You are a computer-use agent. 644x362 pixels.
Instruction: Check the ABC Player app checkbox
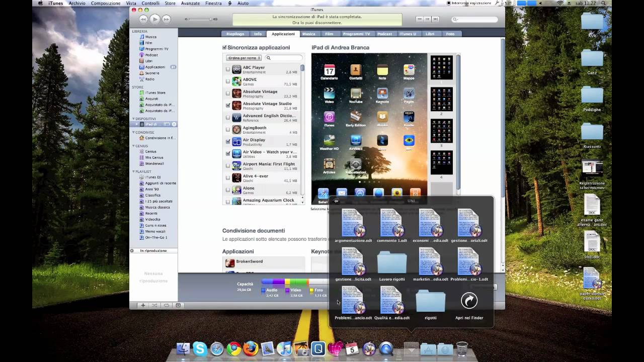(228, 69)
